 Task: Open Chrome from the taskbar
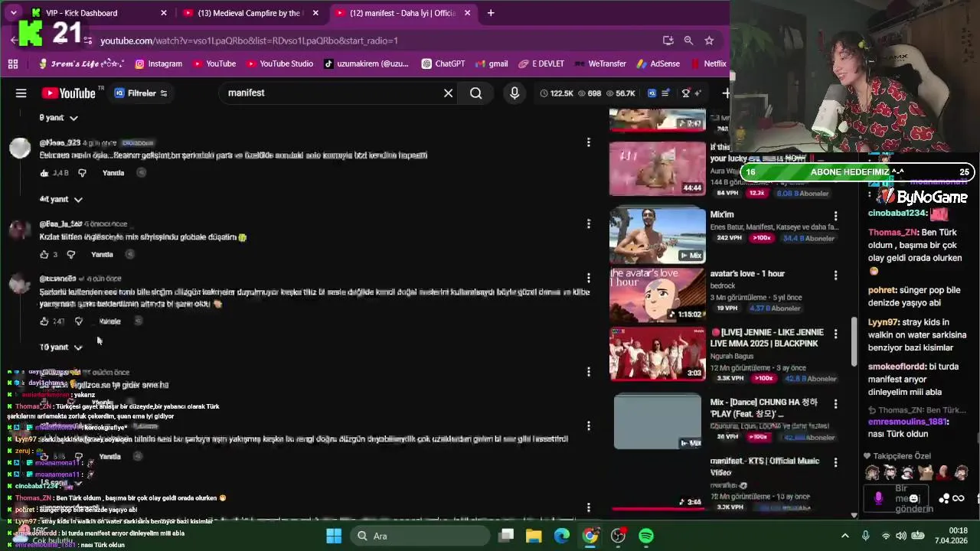[590, 536]
